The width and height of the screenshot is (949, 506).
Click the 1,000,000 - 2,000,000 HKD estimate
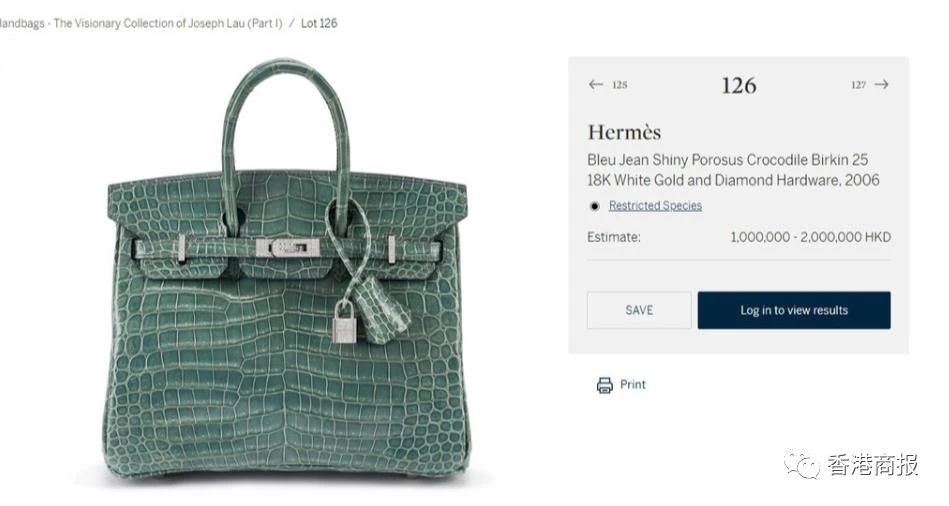(x=810, y=237)
